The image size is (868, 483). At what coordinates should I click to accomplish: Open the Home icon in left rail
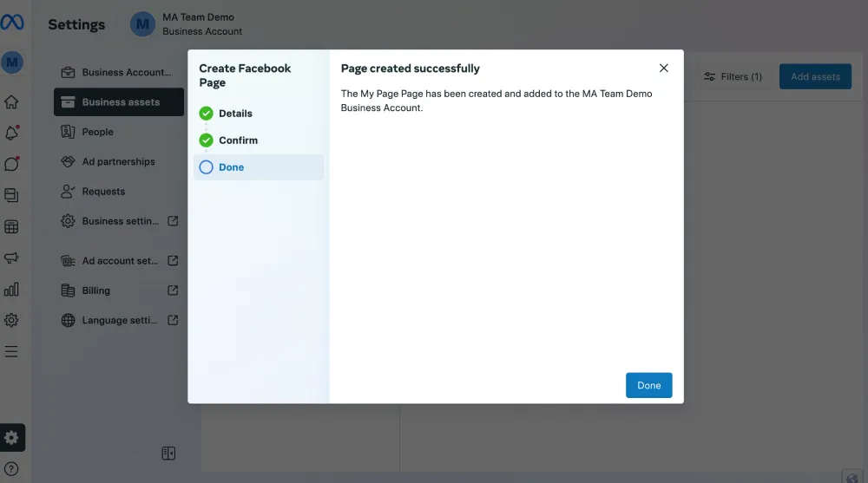tap(11, 102)
